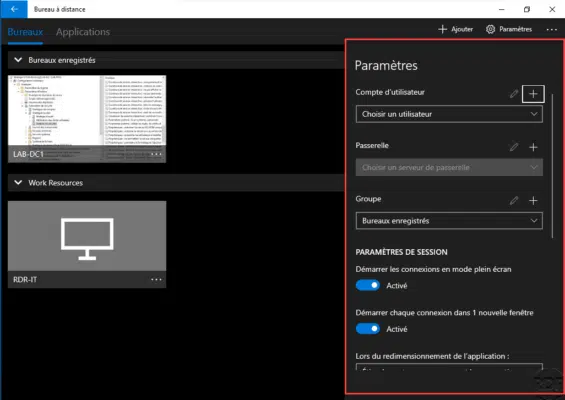The height and width of the screenshot is (400, 565).
Task: Collapse the Bureaux enregistrés section
Action: point(18,60)
